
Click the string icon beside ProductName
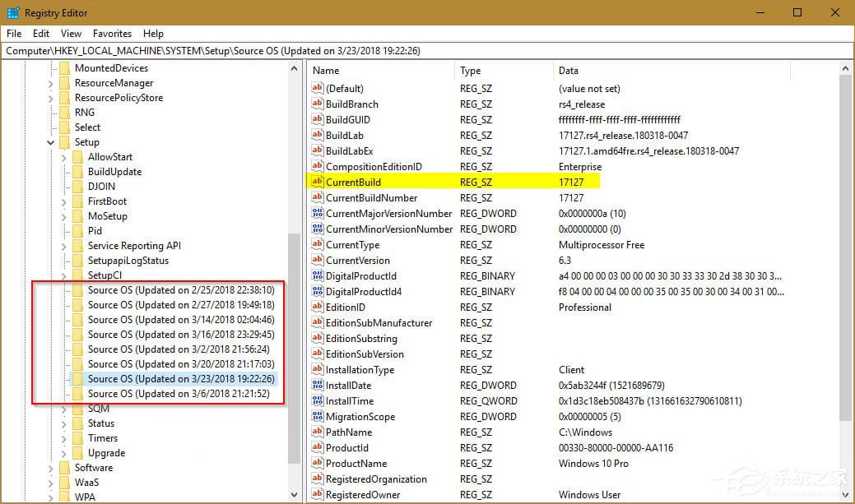[317, 463]
